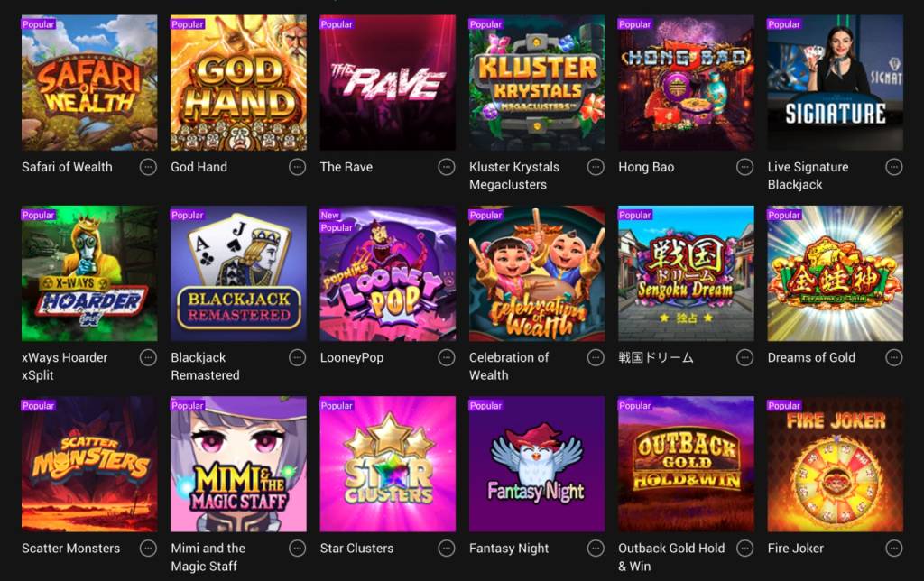Open more options for Safari of Wealth
The width and height of the screenshot is (924, 581).
coord(149,167)
